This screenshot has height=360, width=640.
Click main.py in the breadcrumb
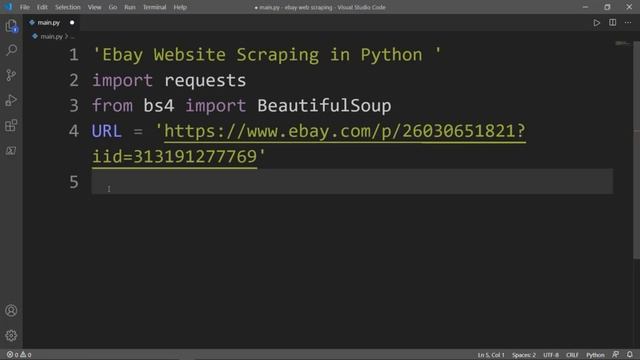click(51, 37)
